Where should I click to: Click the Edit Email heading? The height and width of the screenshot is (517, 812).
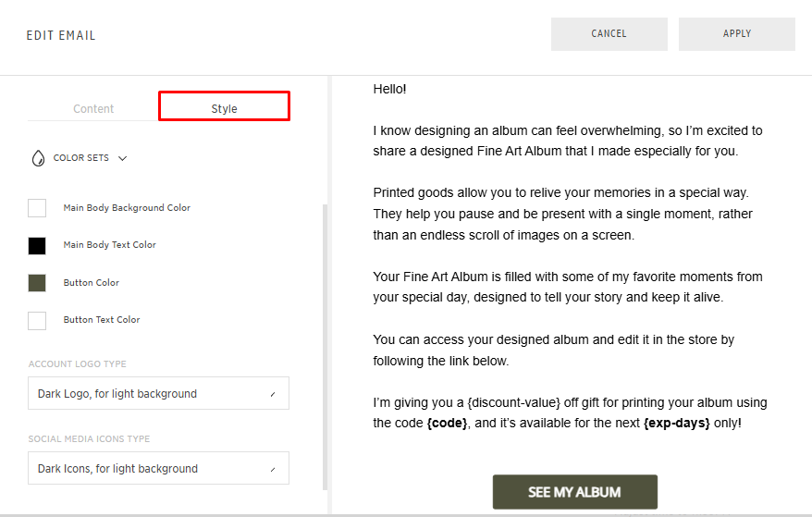61,36
